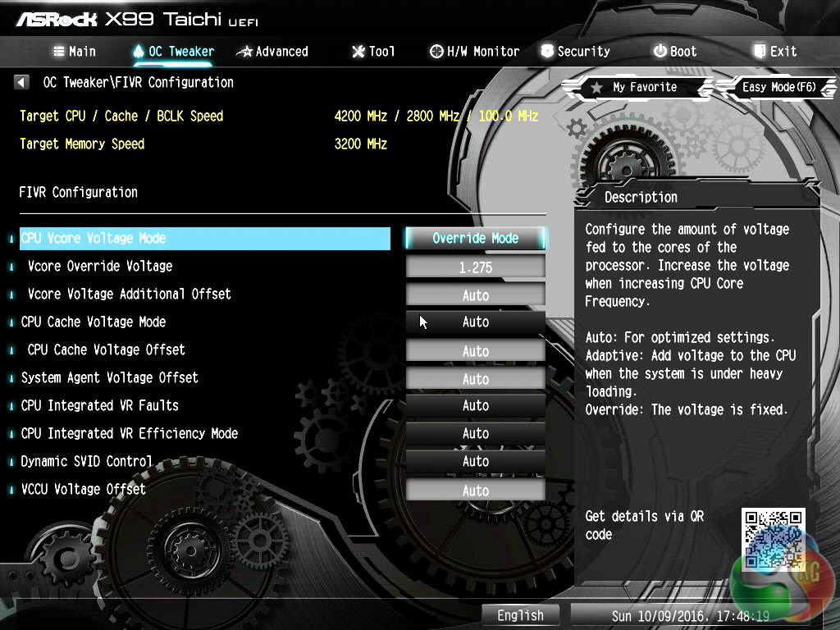840x630 pixels.
Task: Select the System Agent Voltage Offset label
Action: coord(109,377)
